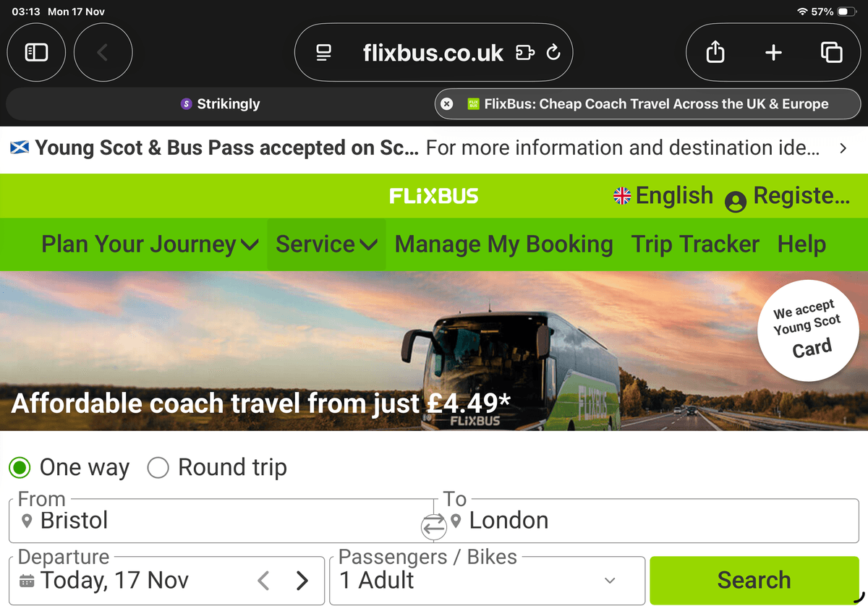The image size is (868, 606).
Task: Tap the page reader menu icon
Action: click(323, 52)
